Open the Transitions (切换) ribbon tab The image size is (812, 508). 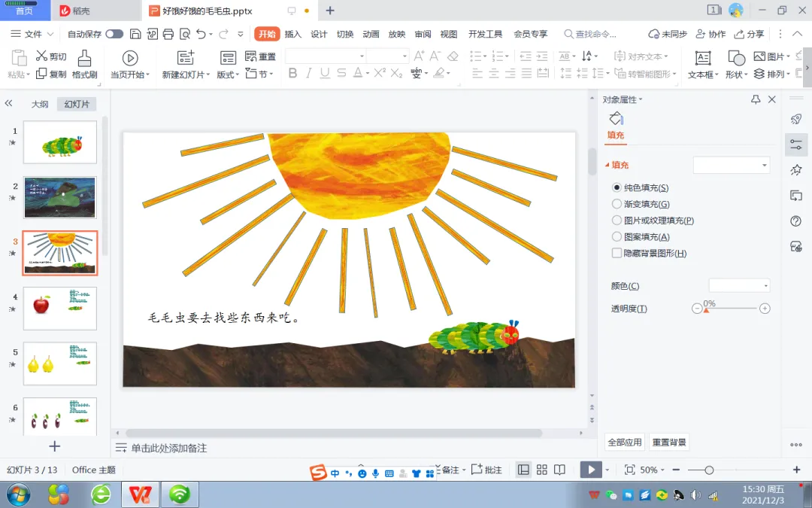(x=345, y=34)
